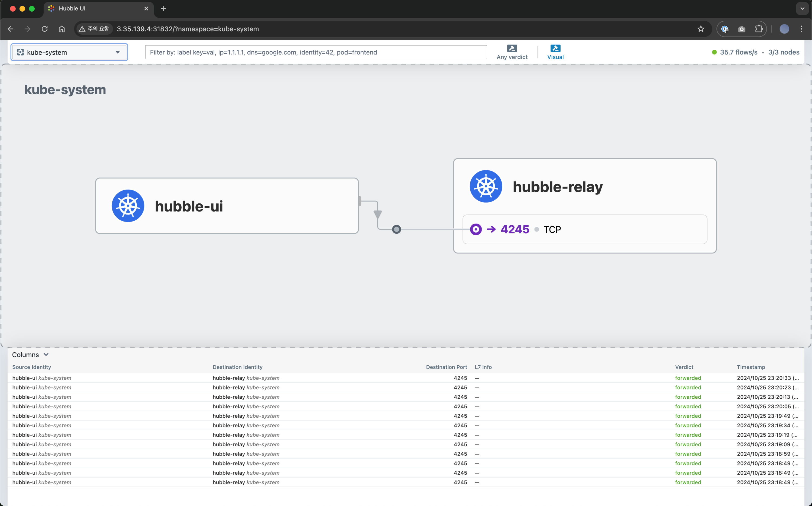The width and height of the screenshot is (812, 506).
Task: Click the hubble-ui Kubernetes wheel icon
Action: (128, 206)
